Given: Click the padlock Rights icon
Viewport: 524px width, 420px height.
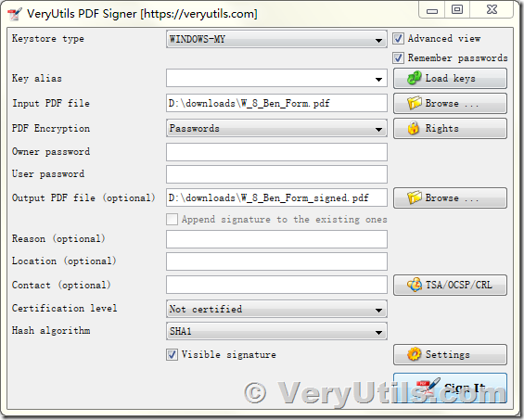Looking at the screenshot, I should click(x=414, y=128).
